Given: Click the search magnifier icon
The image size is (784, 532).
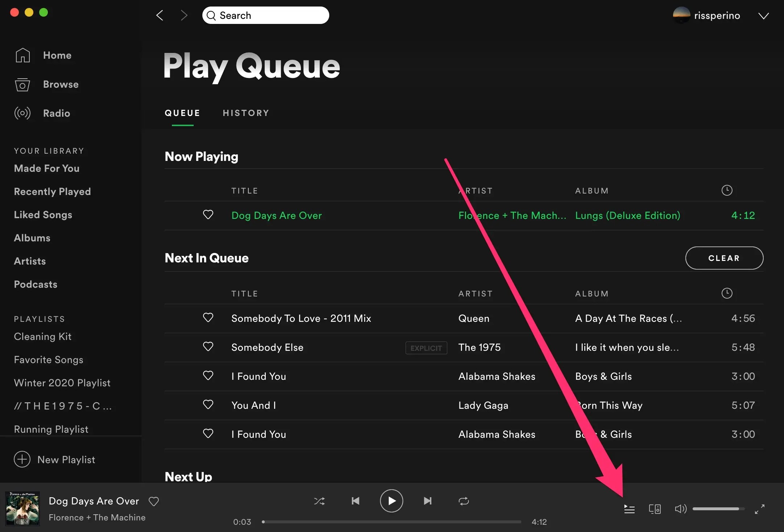Looking at the screenshot, I should pyautogui.click(x=211, y=15).
